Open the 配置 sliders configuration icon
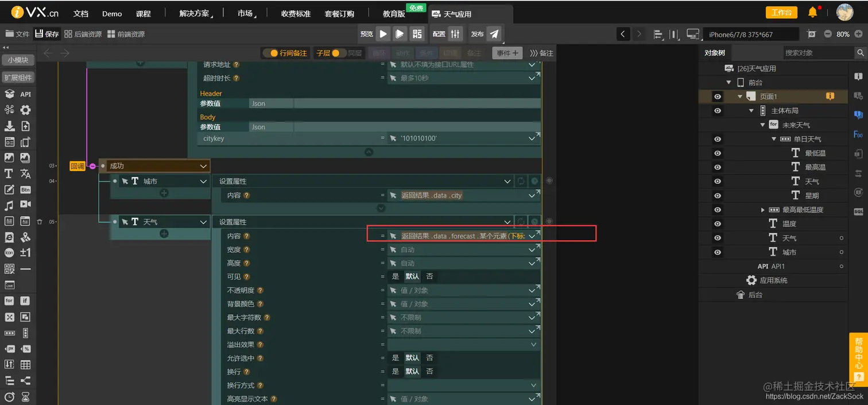 coord(455,34)
